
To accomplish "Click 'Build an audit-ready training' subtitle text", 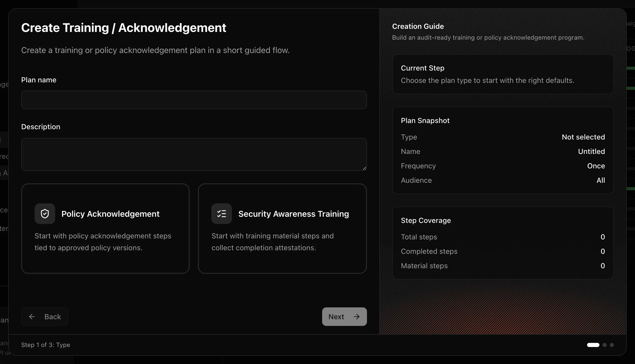I will [x=488, y=38].
